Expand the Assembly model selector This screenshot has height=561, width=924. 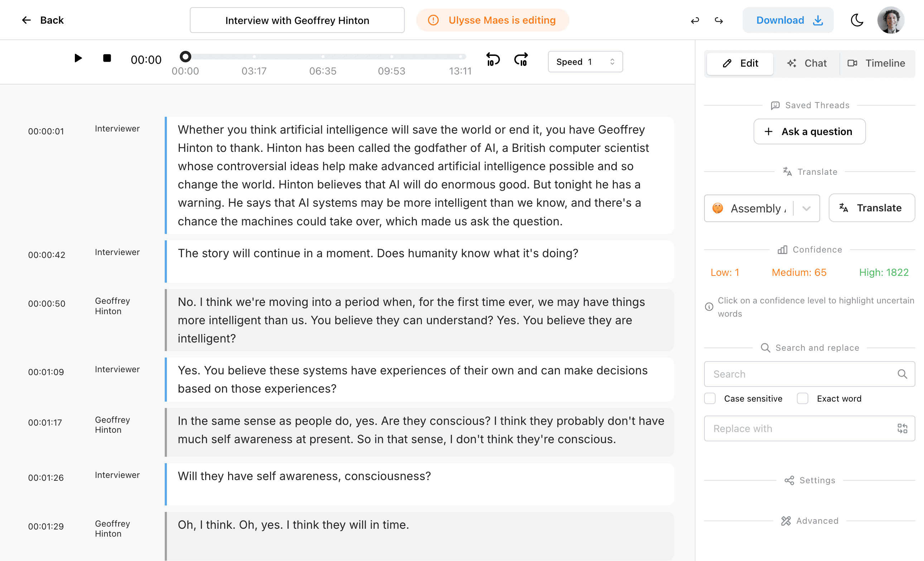[x=806, y=208]
